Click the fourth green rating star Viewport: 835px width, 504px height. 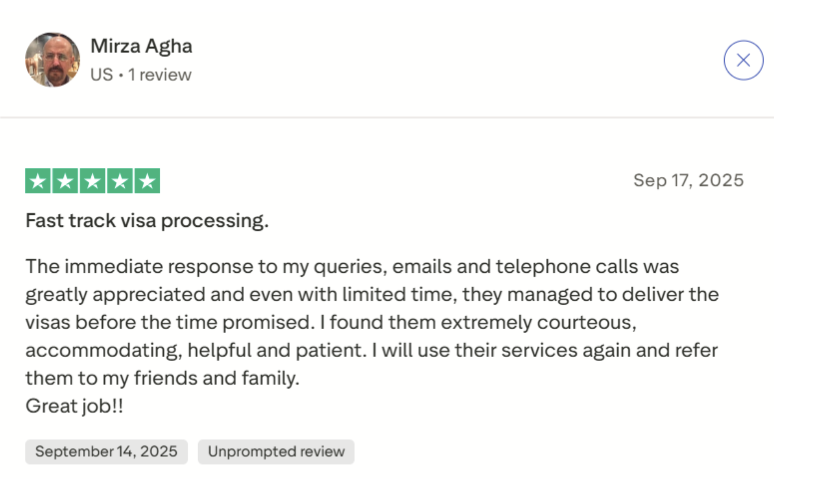[x=120, y=181]
